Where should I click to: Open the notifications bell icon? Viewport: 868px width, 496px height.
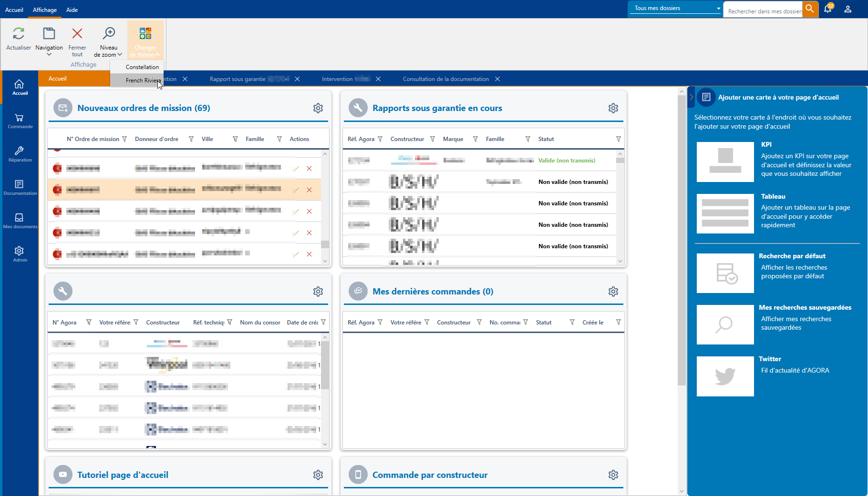(827, 9)
